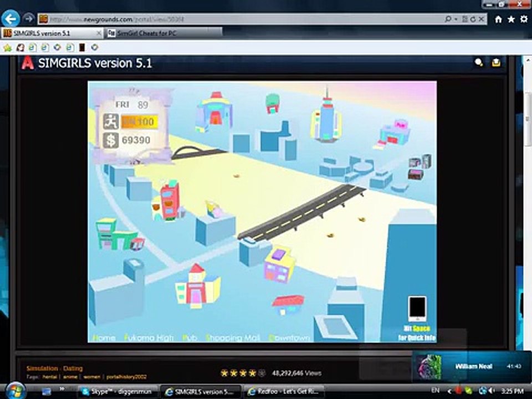
Task: Click the SIMGIRLS version 5.1 page title
Action: pyautogui.click(x=95, y=63)
